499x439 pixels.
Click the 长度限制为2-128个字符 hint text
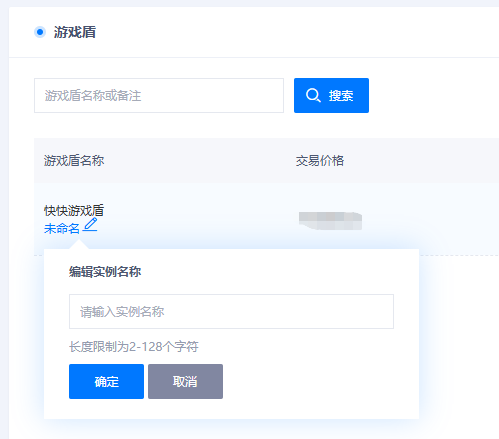[134, 347]
